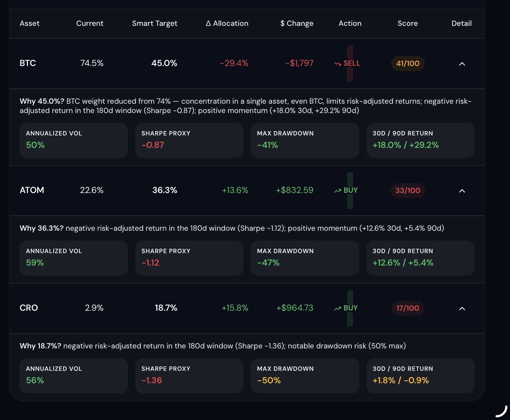Click the BTC Annualized Vol 50% card
The width and height of the screenshot is (510, 420).
tap(74, 140)
